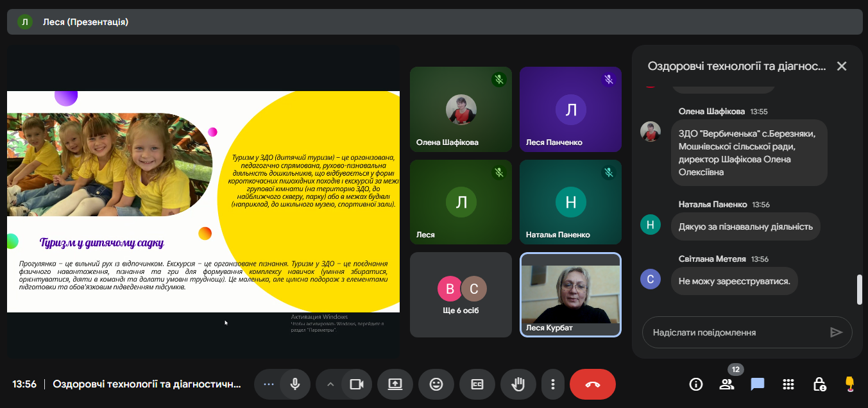The width and height of the screenshot is (868, 408).
Task: Toggle the chat panel icon
Action: [x=758, y=384]
